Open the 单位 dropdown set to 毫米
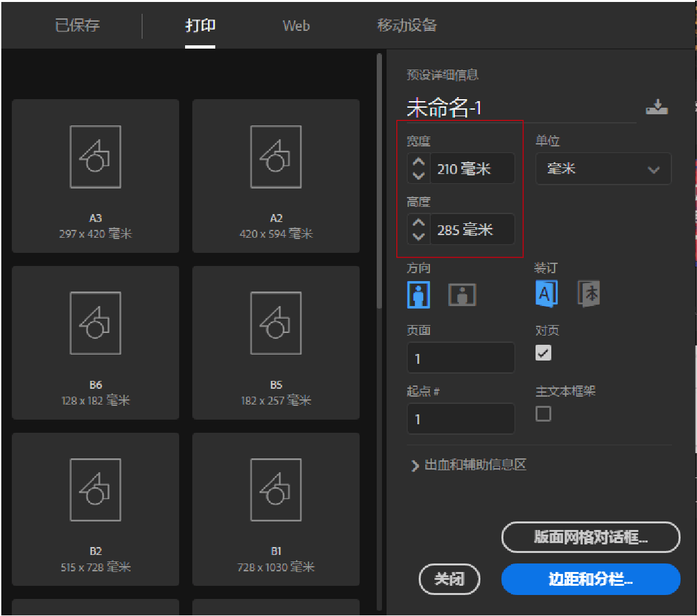The image size is (697, 616). point(603,169)
